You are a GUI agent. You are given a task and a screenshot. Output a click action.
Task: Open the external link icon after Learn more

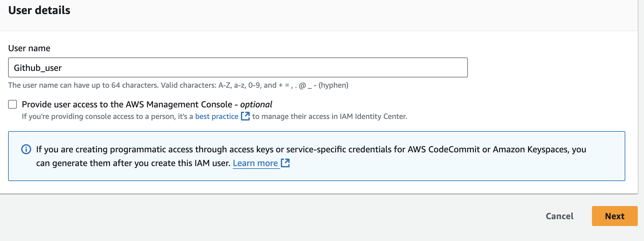coord(285,163)
